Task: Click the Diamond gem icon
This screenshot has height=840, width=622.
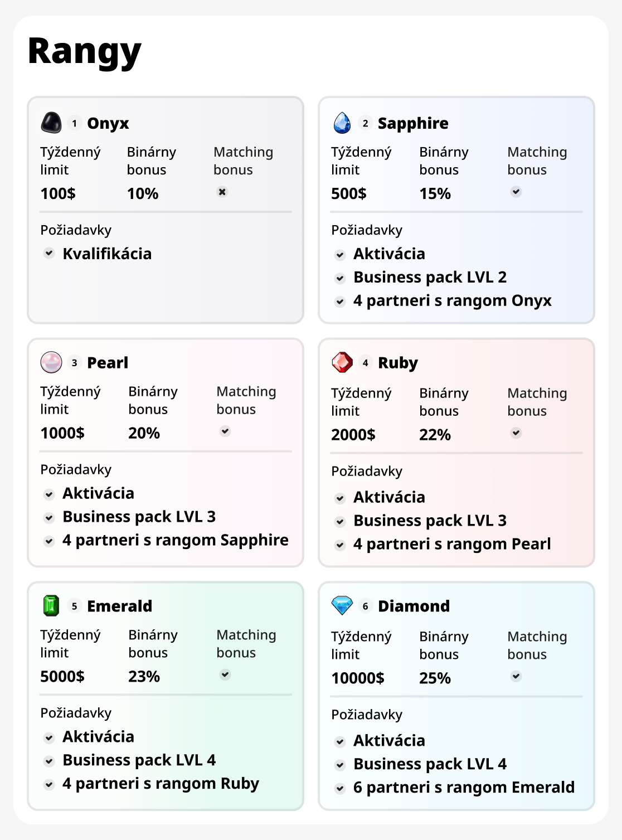Action: 342,605
